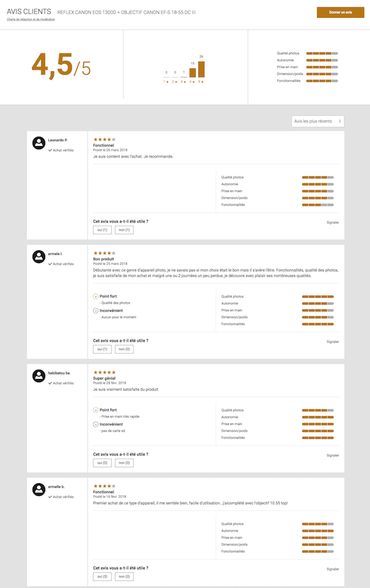Click Signaler on Leonardo P. review

332,222
